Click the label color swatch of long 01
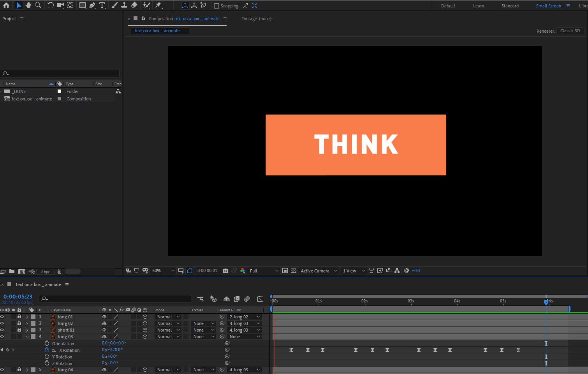 pos(33,317)
